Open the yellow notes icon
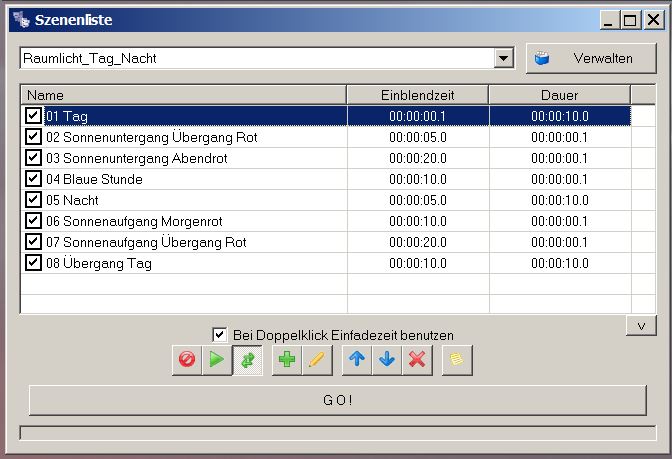 click(x=457, y=360)
